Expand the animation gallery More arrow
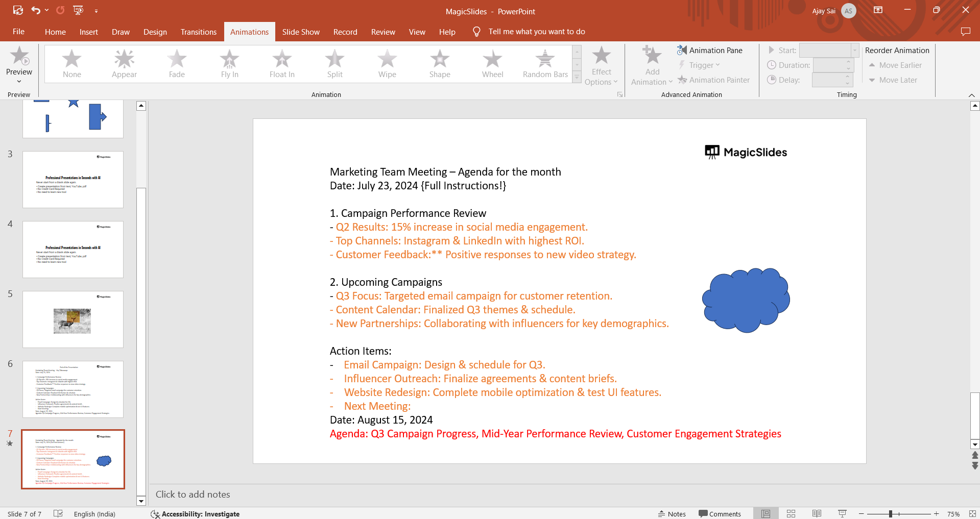 [x=577, y=78]
